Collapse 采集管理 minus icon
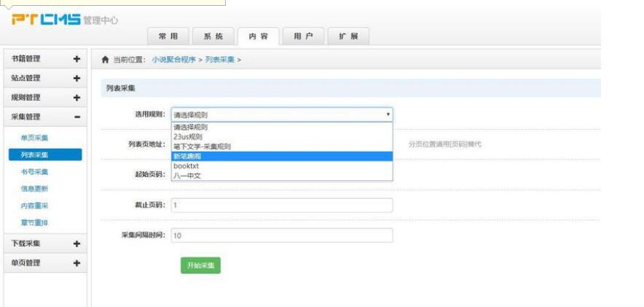Screen dimensions: 644x307 coord(76,117)
